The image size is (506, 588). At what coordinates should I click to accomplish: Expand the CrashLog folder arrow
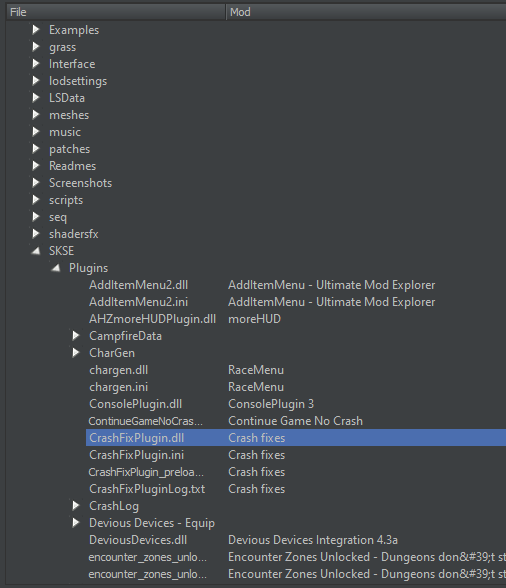coord(76,506)
